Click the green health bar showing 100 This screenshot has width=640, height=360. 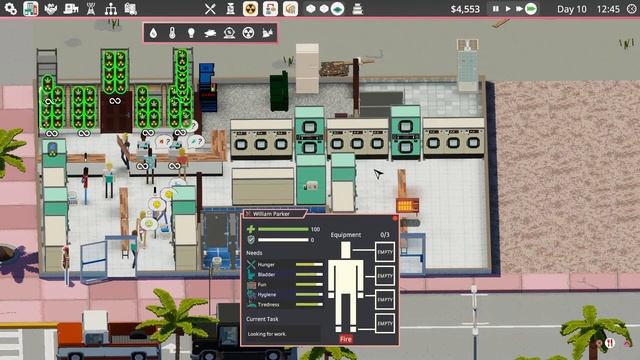point(283,229)
